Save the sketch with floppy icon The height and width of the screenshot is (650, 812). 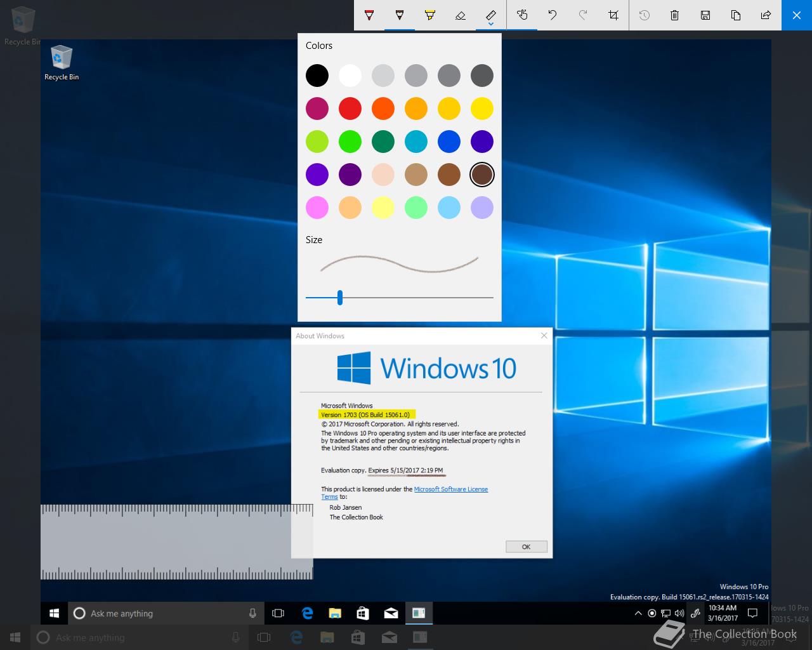point(705,15)
